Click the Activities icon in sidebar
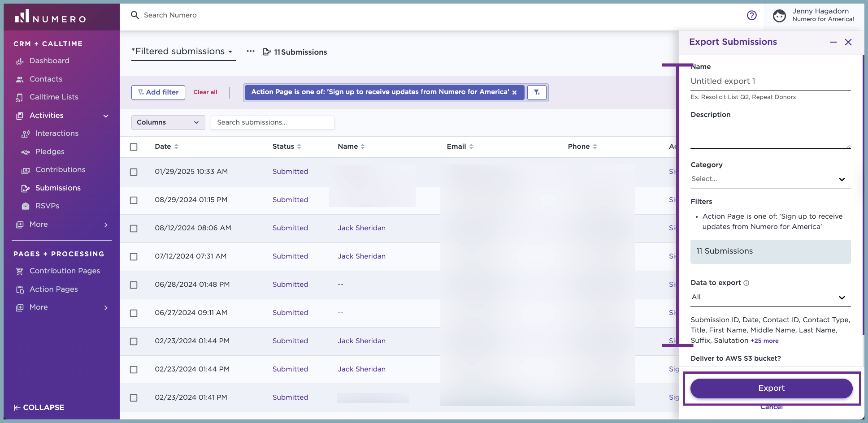 tap(20, 116)
